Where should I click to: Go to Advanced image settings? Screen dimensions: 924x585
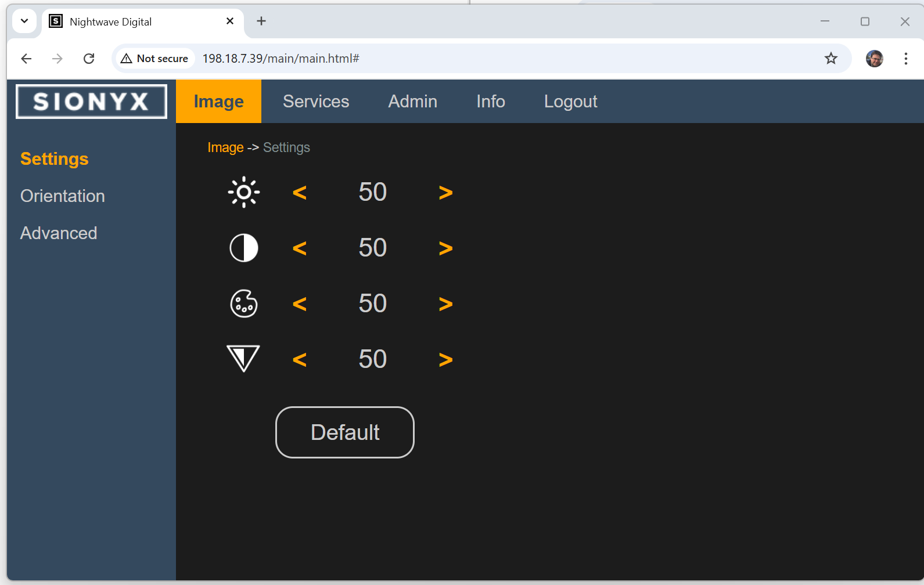pos(59,233)
